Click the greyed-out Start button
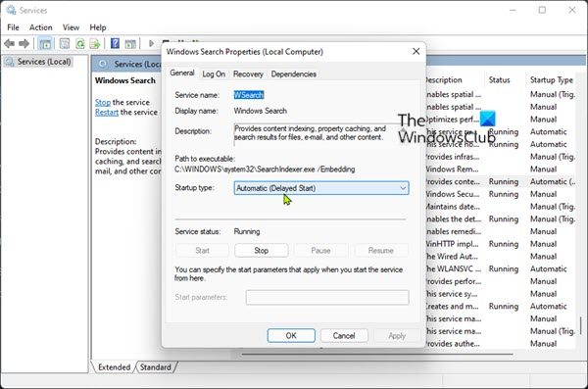The image size is (588, 389). (x=202, y=250)
